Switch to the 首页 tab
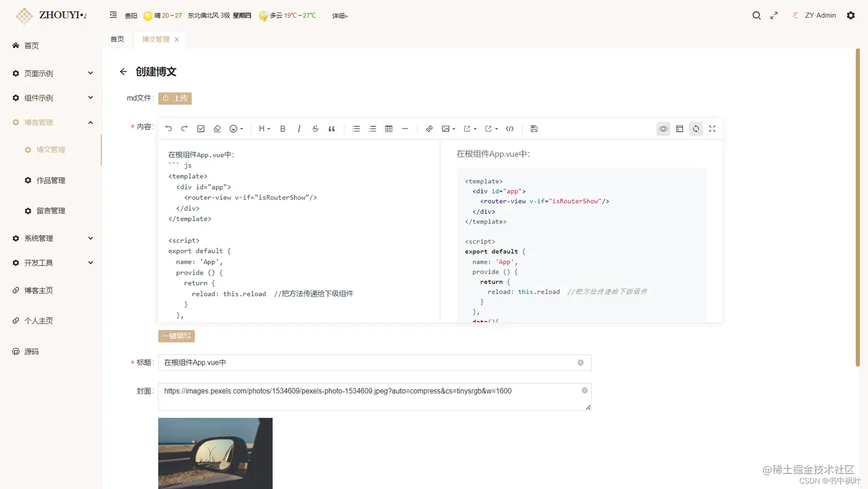Image resolution: width=868 pixels, height=489 pixels. point(117,39)
